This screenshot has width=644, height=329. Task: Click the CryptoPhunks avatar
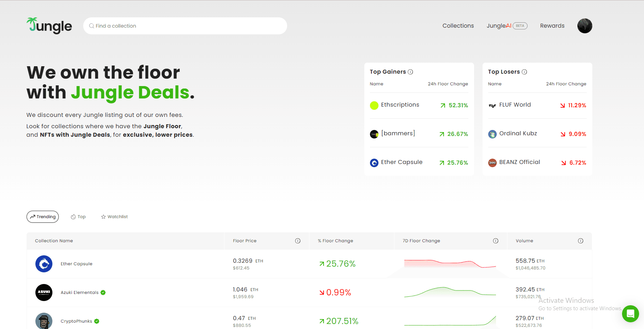point(44,321)
